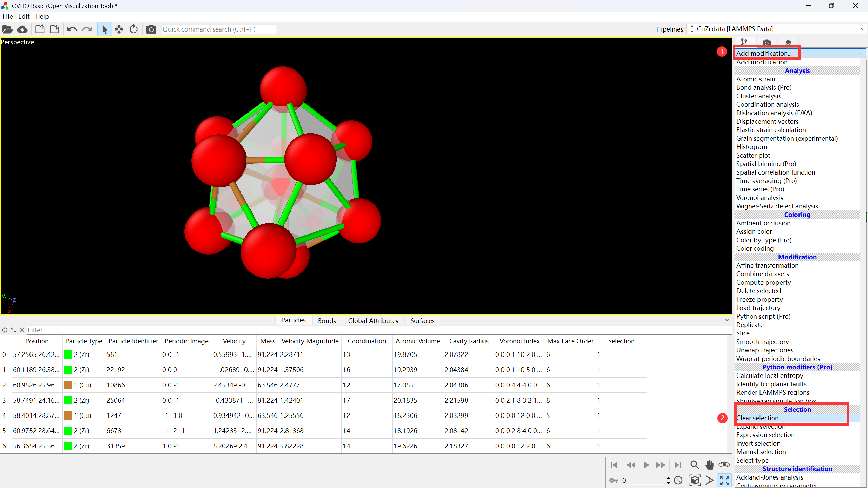Open the Pipelines CuZr.data dropdown

776,29
